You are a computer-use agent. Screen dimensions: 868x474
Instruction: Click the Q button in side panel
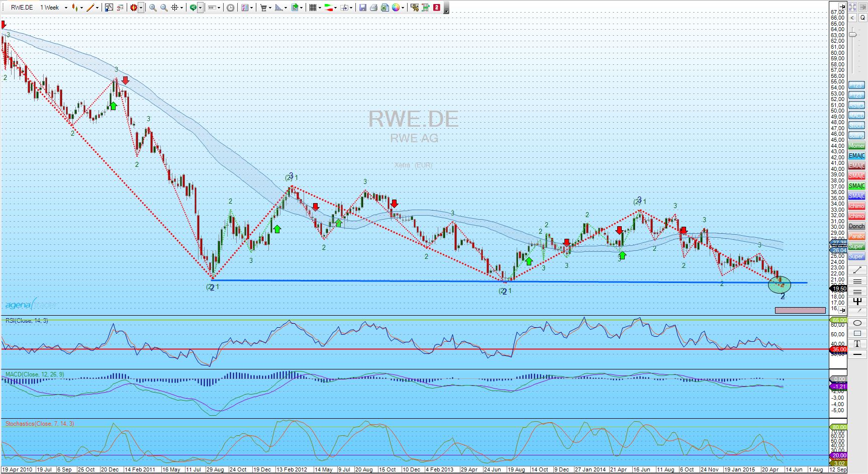tap(862, 18)
